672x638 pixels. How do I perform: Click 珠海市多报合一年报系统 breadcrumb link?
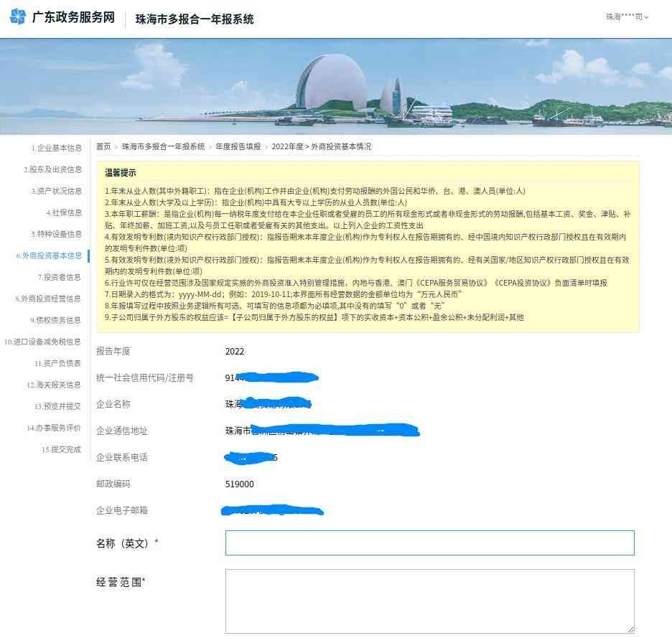(163, 146)
